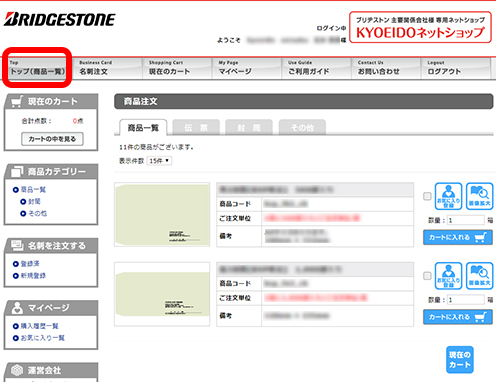The width and height of the screenshot is (496, 382).
Task: Click the second product's お気に入り登録 icon
Action: pyautogui.click(x=448, y=276)
